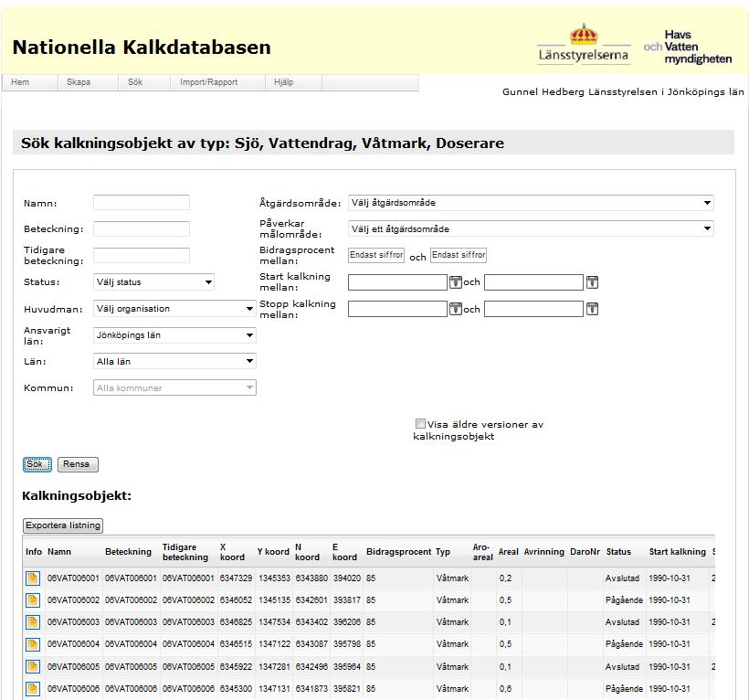Select Namn cell 06VAT006003

click(x=73, y=622)
